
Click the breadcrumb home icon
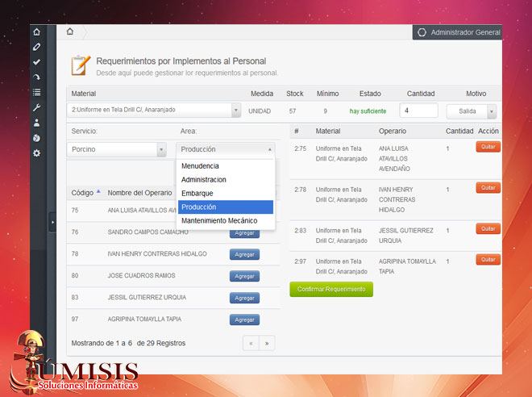(70, 32)
